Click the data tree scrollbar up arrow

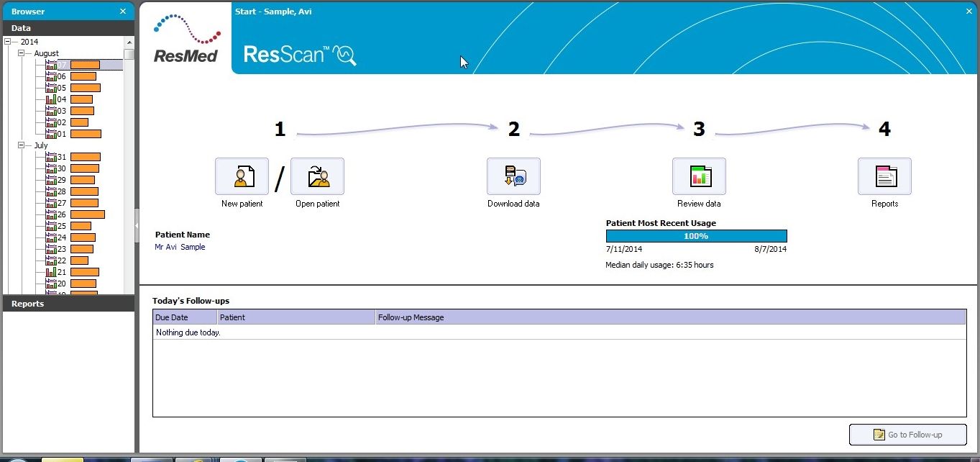click(129, 42)
